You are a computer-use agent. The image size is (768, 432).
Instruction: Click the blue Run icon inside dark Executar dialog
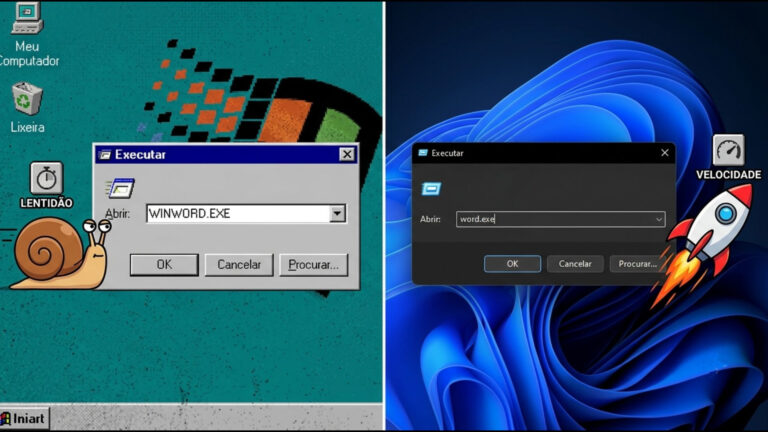coord(431,189)
